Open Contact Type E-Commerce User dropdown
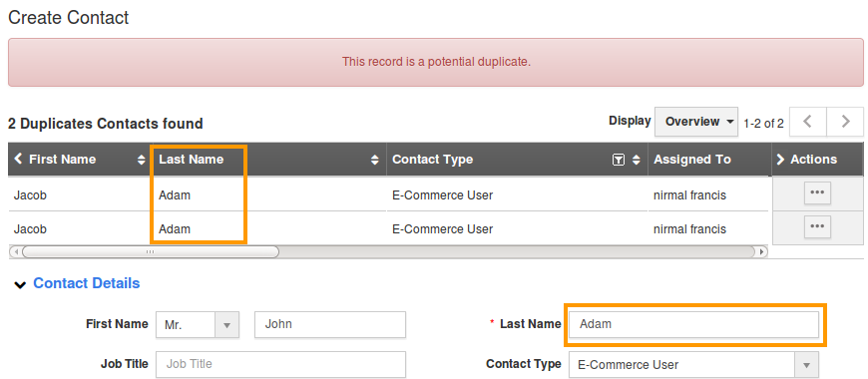 pos(693,365)
